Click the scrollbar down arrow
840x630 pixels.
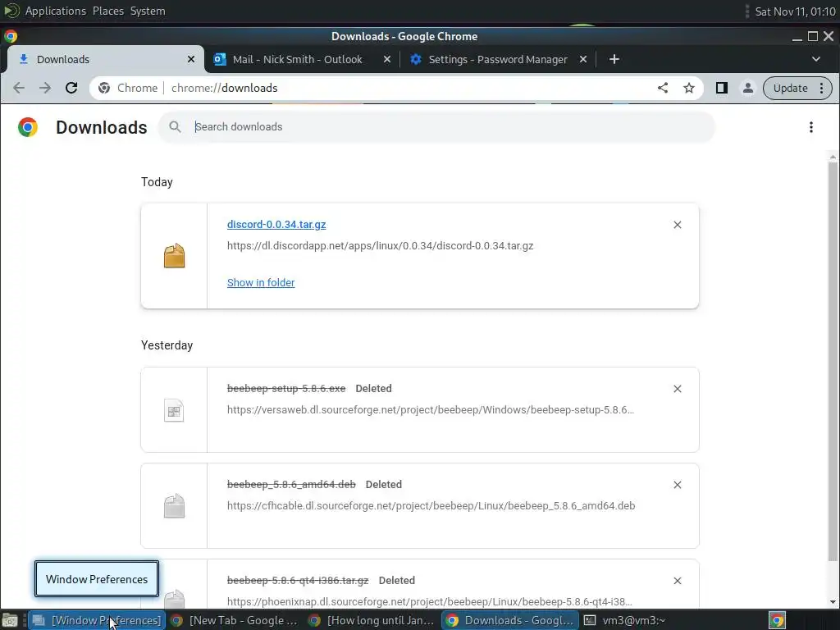pos(833,602)
